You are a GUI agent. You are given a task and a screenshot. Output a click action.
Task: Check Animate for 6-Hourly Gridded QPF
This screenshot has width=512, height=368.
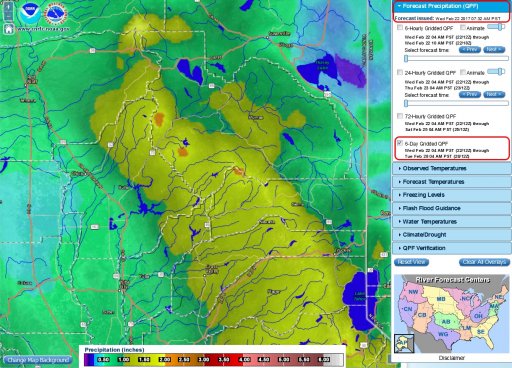(463, 28)
